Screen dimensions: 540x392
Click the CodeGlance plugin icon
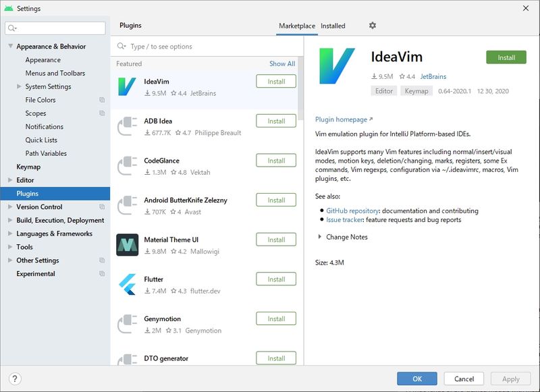pyautogui.click(x=127, y=166)
